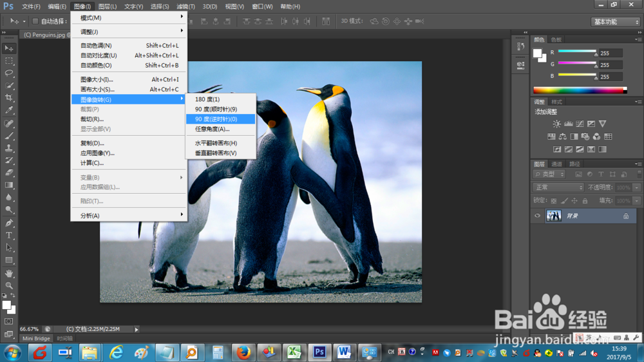Click the G value input field
This screenshot has width=644, height=362.
[x=611, y=65]
